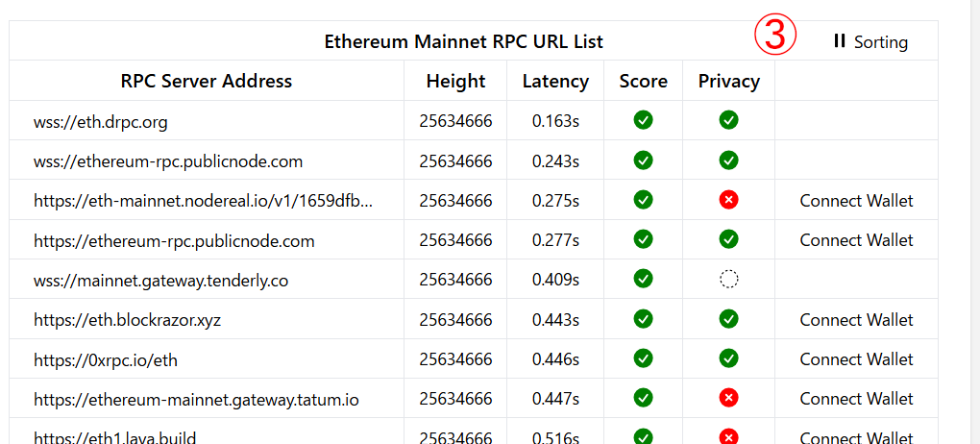This screenshot has height=444, width=980.
Task: Click the 0.277s latency value
Action: click(555, 240)
